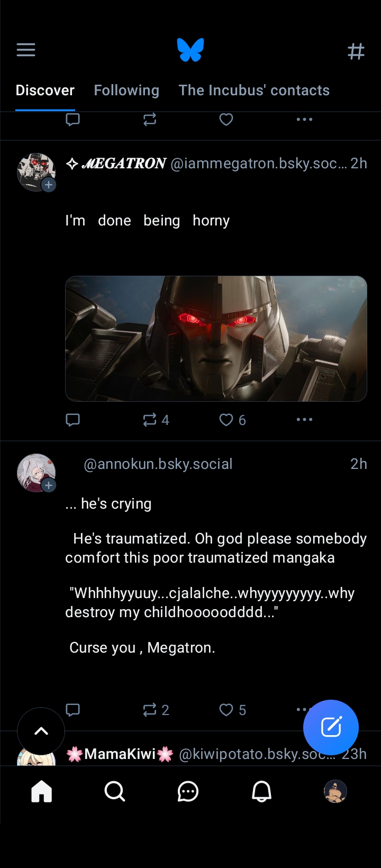Switch to Following tab
Viewport: 381px width, 868px height.
[126, 91]
